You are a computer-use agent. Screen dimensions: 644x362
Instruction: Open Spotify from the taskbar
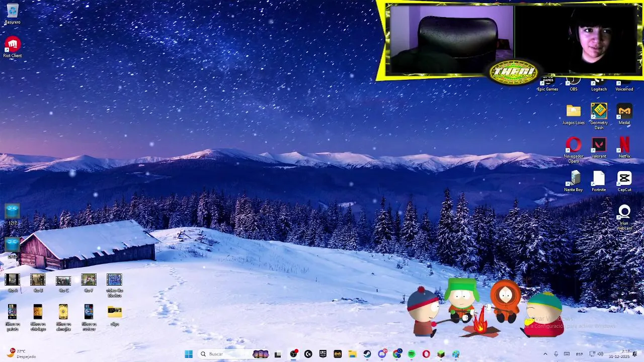(x=412, y=354)
